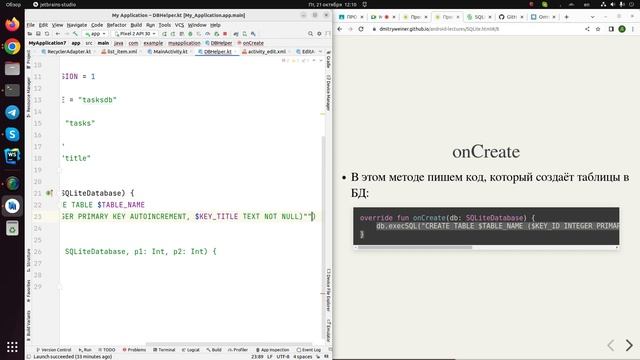The height and width of the screenshot is (360, 640).
Task: Open the Event Log button
Action: 309,350
